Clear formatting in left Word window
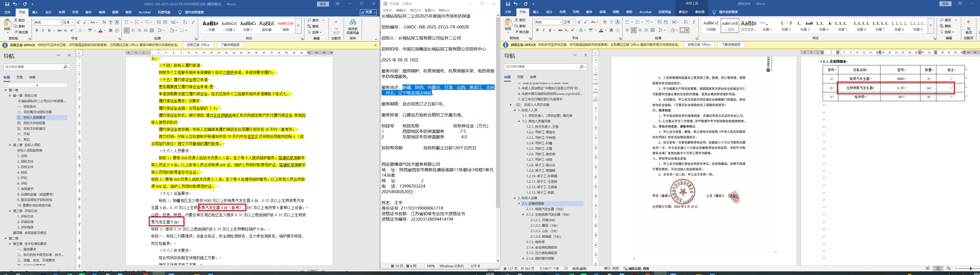The image size is (980, 275). [104, 22]
